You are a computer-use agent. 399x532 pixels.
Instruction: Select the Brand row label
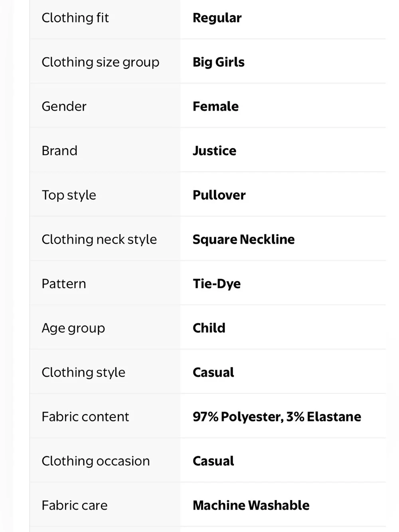59,151
